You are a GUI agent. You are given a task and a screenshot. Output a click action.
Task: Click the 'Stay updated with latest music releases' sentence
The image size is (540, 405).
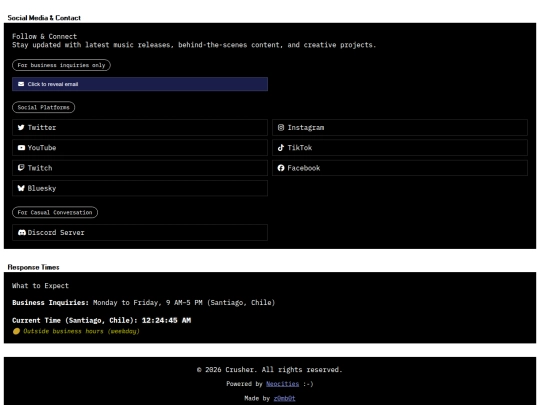pyautogui.click(x=194, y=45)
